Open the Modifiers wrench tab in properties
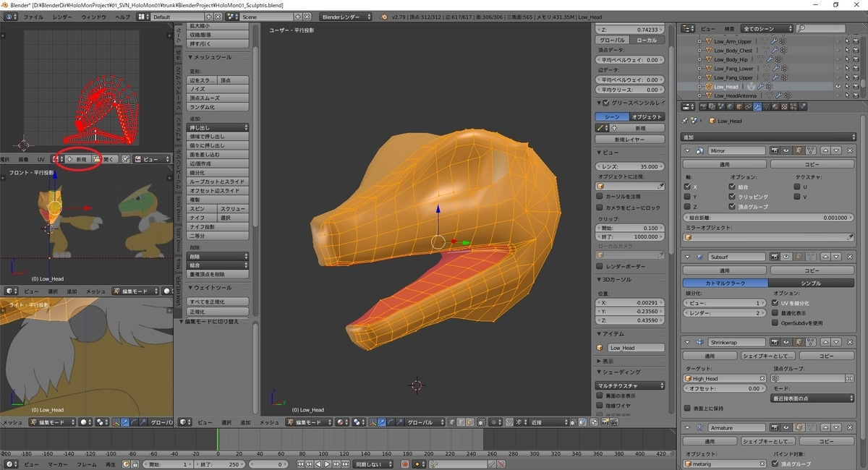This screenshot has width=868, height=470. (x=757, y=106)
